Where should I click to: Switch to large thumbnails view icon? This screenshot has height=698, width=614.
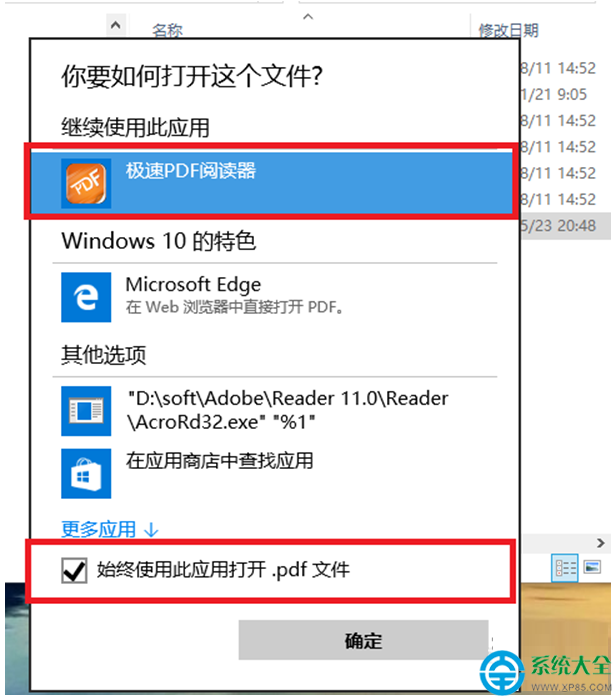coord(592,567)
